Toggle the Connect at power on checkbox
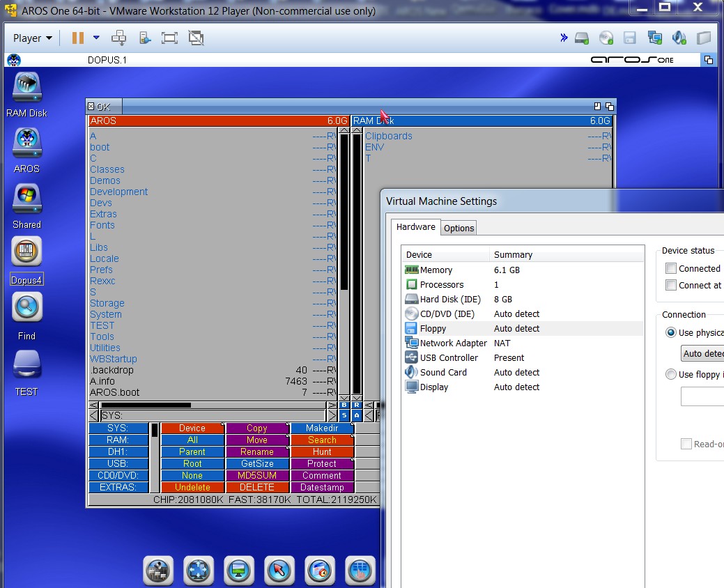Viewport: 724px width, 588px height. click(x=671, y=285)
